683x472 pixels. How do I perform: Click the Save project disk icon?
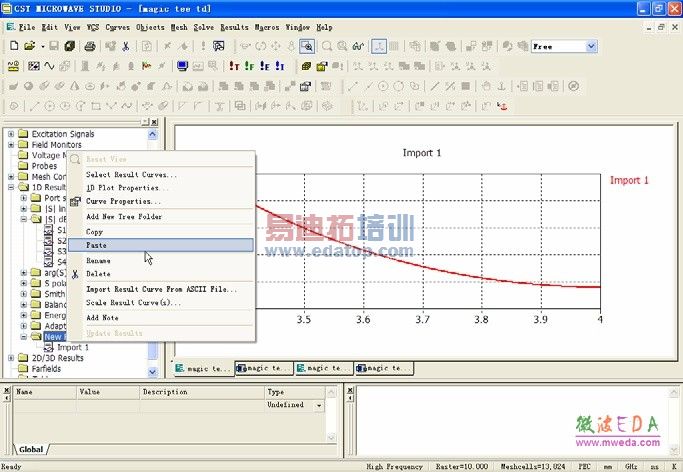tap(54, 46)
